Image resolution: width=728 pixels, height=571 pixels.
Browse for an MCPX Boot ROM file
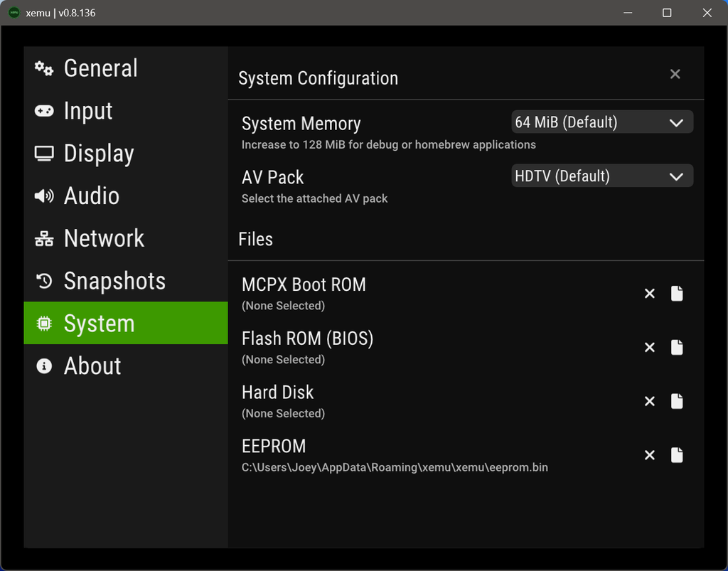pyautogui.click(x=677, y=294)
